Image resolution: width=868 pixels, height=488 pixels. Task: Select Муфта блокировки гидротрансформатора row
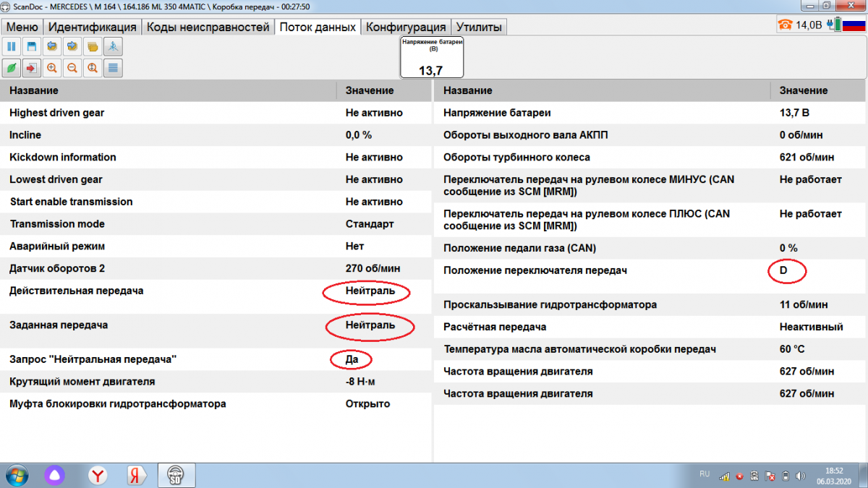(216, 403)
